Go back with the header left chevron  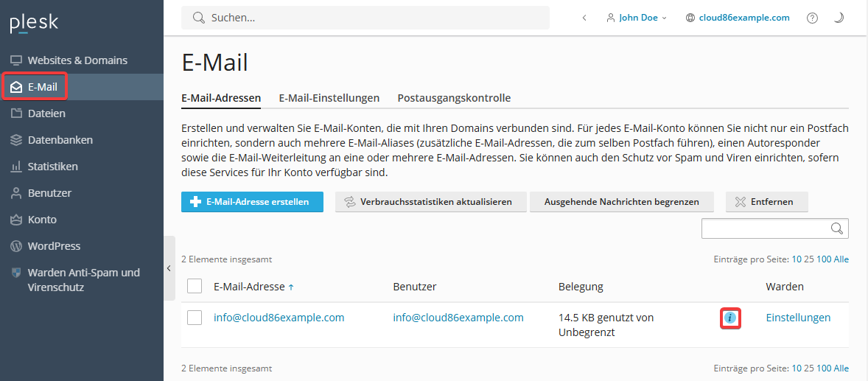point(584,18)
